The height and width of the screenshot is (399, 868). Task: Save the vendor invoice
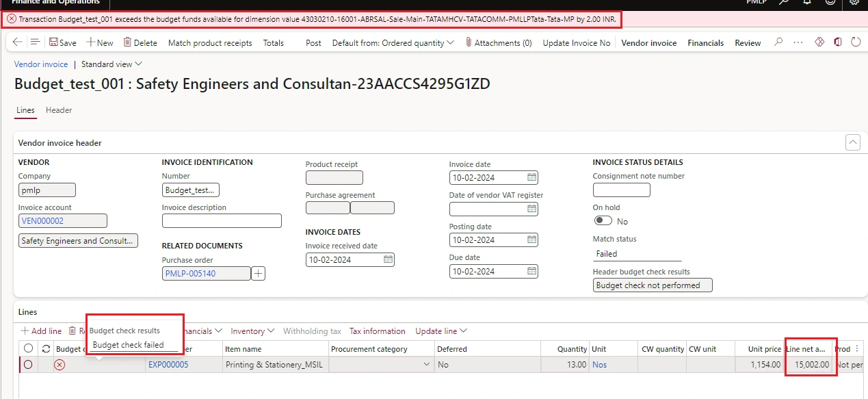pyautogui.click(x=62, y=42)
